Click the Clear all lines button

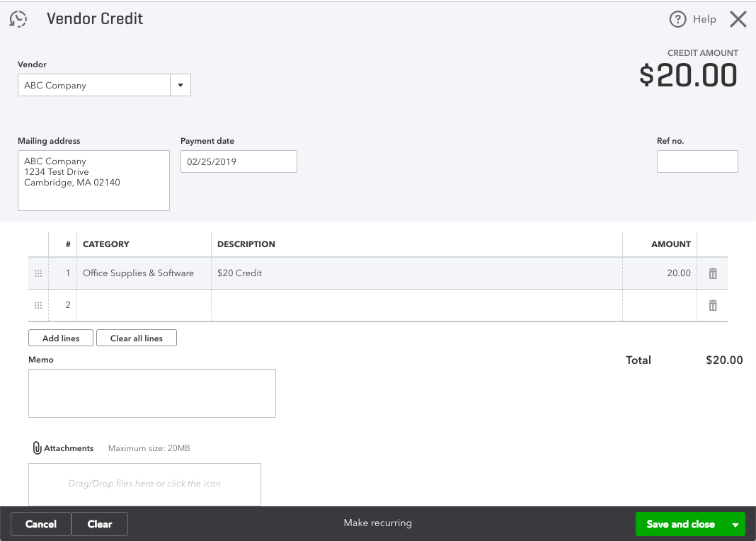(137, 338)
